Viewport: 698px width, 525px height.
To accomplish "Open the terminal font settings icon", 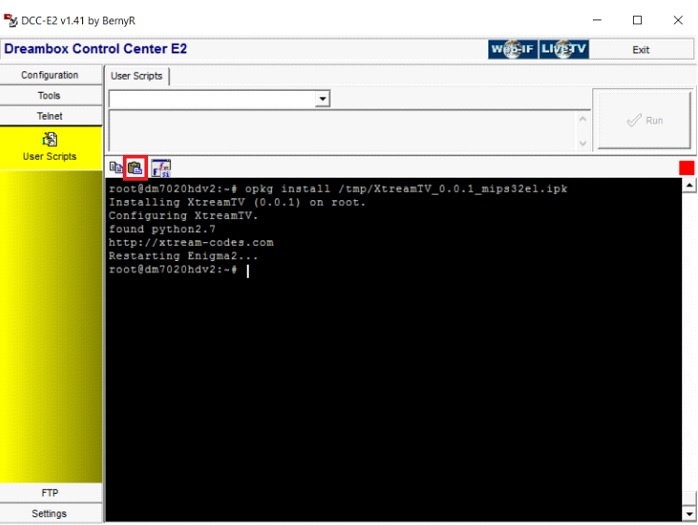I will [161, 167].
